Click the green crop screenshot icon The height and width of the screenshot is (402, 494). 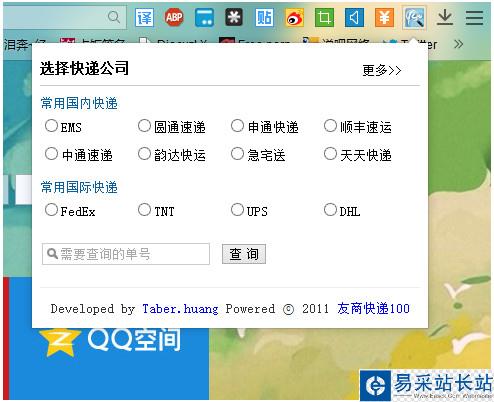[324, 17]
